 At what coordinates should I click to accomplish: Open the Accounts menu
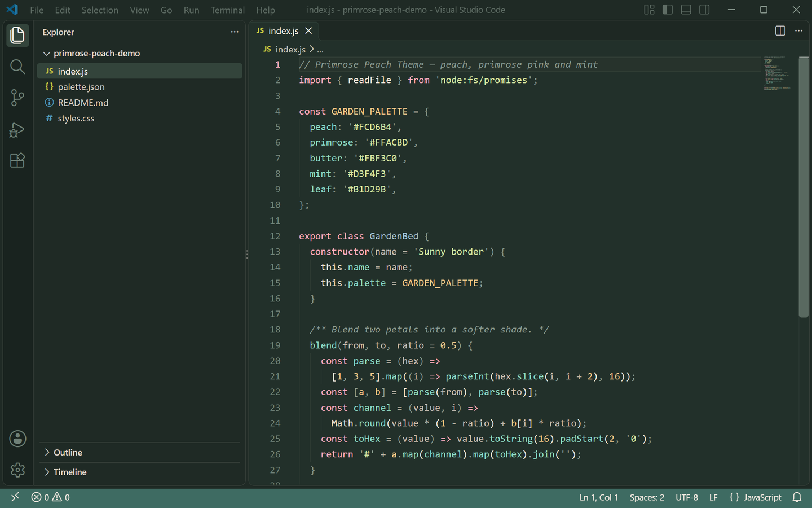point(17,439)
